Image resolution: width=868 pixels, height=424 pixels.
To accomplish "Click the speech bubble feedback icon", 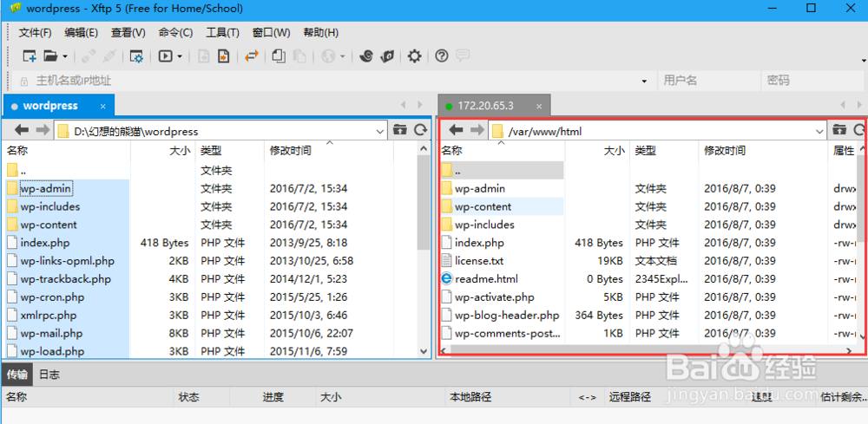I will [x=463, y=55].
